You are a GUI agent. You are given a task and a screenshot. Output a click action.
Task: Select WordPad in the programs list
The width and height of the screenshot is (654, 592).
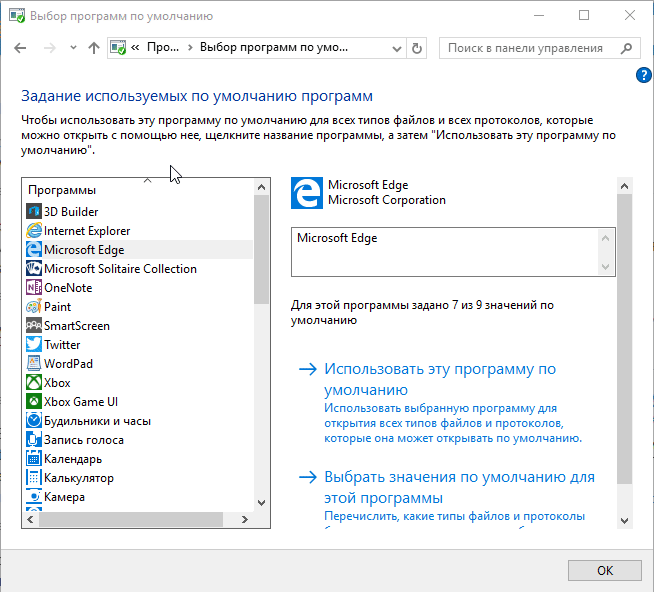pos(68,364)
